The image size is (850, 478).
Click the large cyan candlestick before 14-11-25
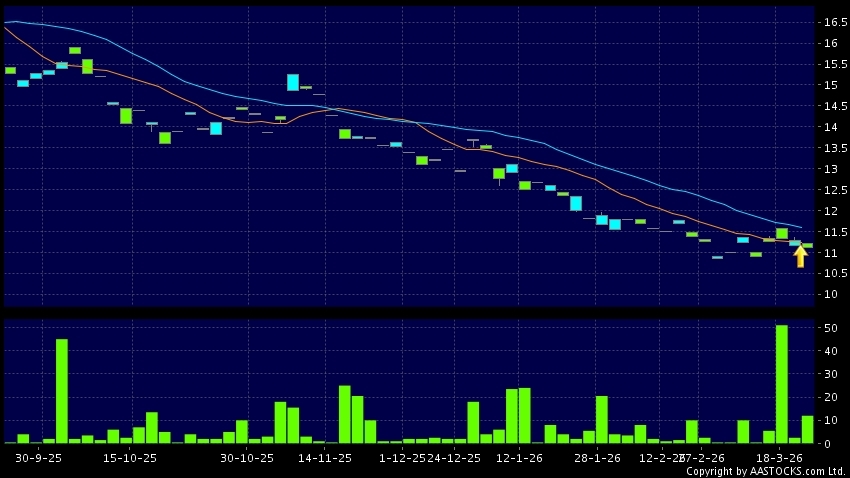pyautogui.click(x=293, y=82)
